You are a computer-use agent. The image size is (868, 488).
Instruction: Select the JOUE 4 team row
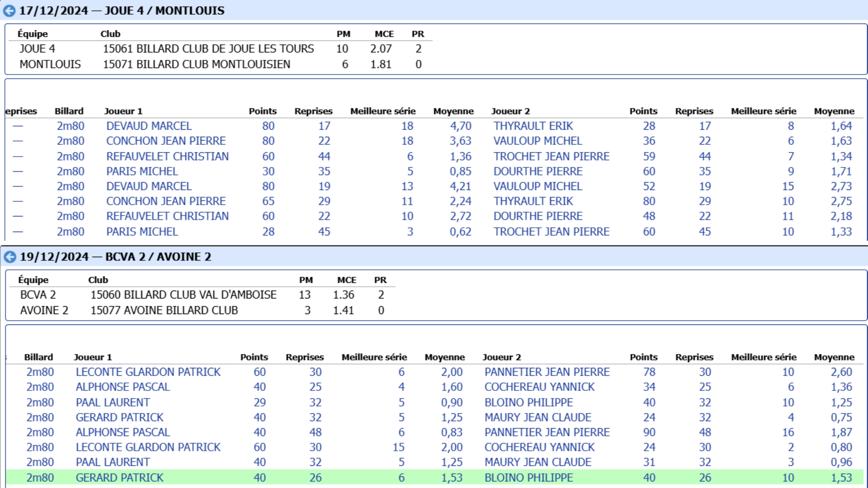click(220, 49)
